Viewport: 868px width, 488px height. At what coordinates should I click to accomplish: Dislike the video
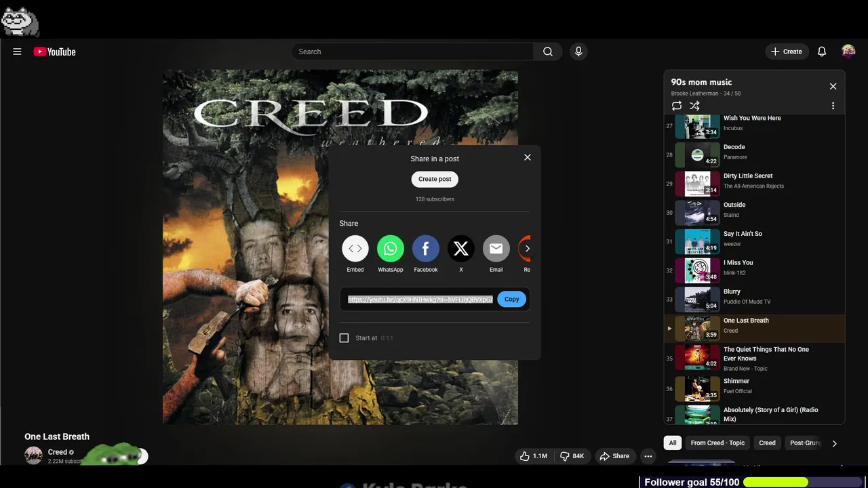click(572, 456)
